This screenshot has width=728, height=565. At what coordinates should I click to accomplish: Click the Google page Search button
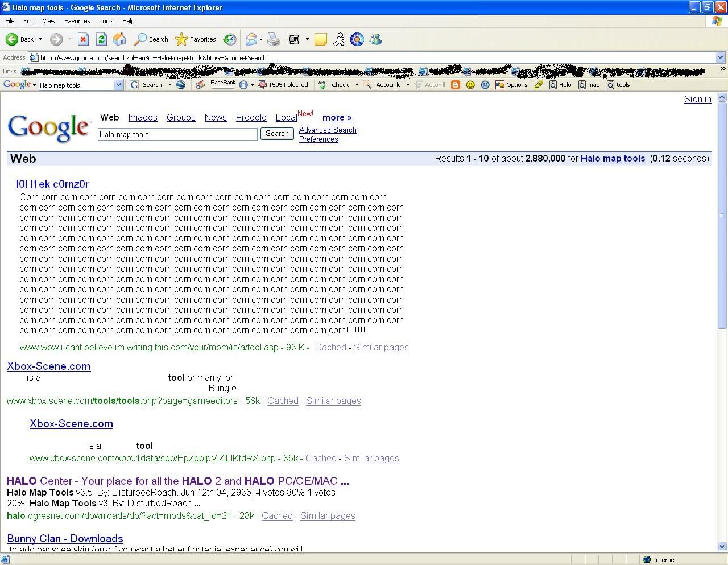277,134
